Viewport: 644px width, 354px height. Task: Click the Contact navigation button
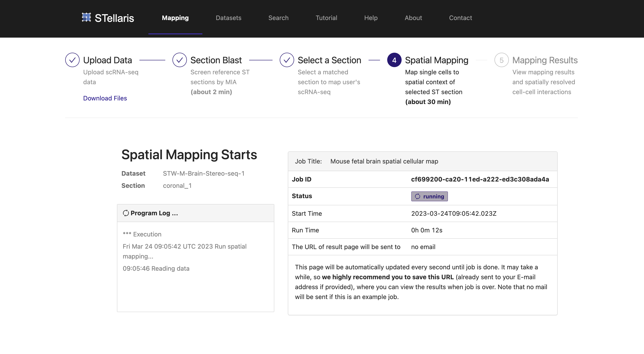(x=460, y=18)
